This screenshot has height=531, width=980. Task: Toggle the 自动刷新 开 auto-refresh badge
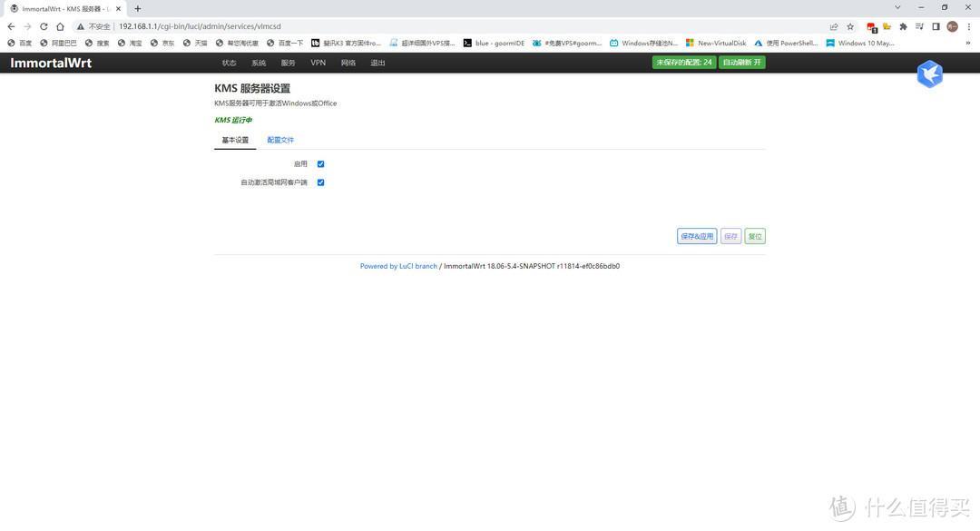(742, 63)
